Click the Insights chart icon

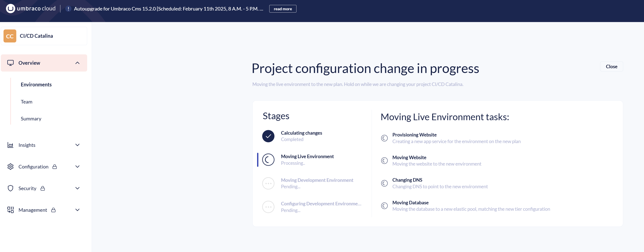(x=10, y=145)
